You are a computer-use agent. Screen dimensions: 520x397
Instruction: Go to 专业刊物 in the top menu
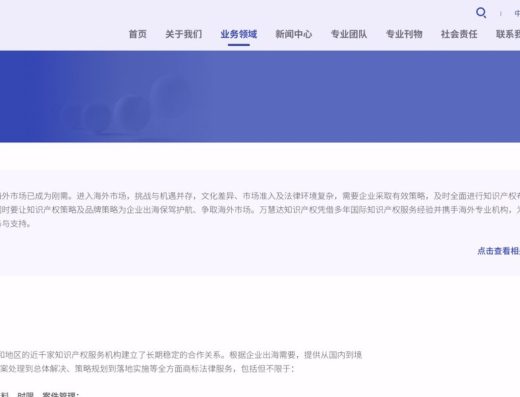(404, 34)
